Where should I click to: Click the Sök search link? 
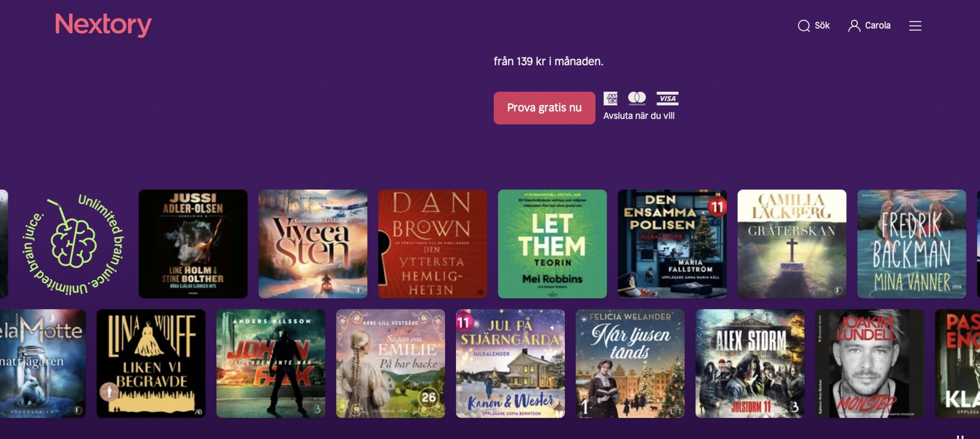pyautogui.click(x=822, y=26)
